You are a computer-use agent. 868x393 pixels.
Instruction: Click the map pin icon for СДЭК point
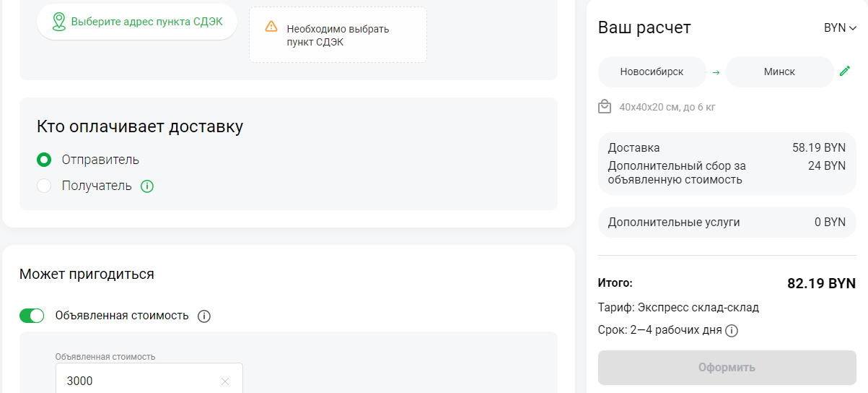pos(59,22)
